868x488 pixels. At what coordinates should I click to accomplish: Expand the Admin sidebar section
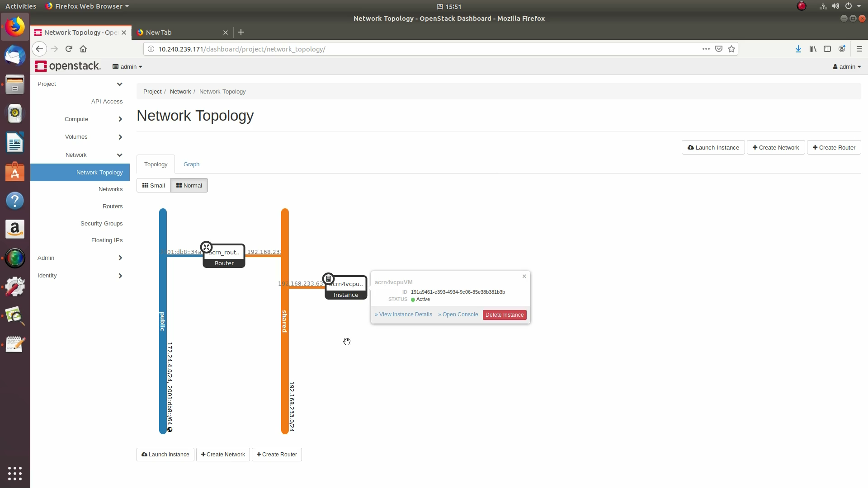pyautogui.click(x=80, y=258)
